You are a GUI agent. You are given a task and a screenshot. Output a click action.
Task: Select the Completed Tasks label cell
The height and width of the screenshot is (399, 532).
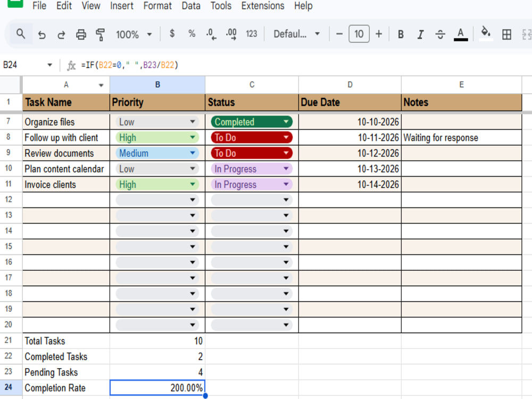pos(66,356)
